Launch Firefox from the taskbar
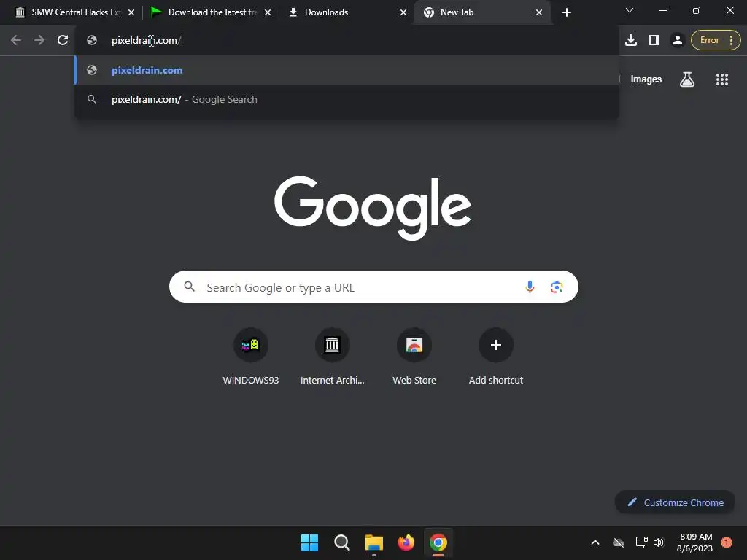 pos(406,542)
